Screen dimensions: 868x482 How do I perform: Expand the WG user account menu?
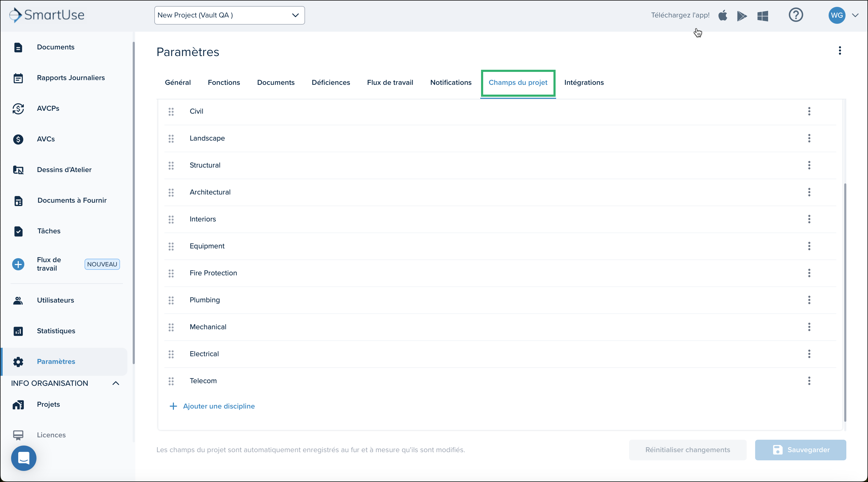click(855, 15)
